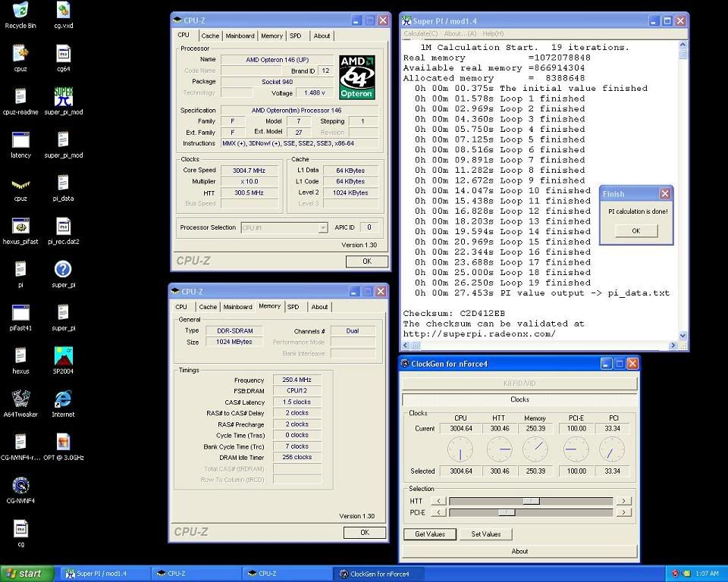The width and height of the screenshot is (728, 582).
Task: Launch the pifast41 program icon
Action: (x=20, y=312)
